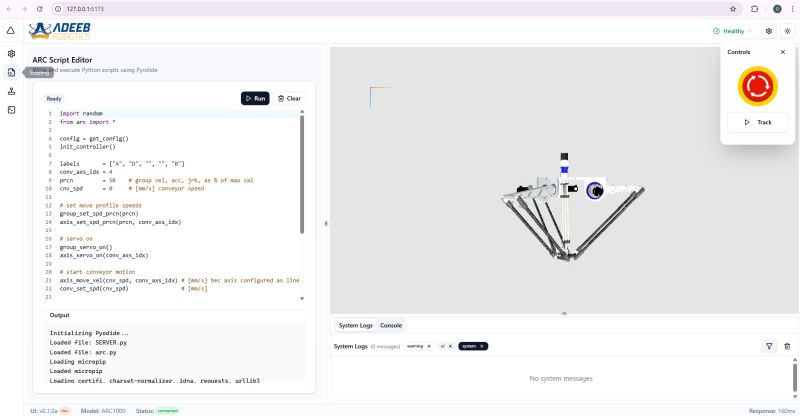
Task: Delete system logs with trash icon
Action: (x=787, y=346)
